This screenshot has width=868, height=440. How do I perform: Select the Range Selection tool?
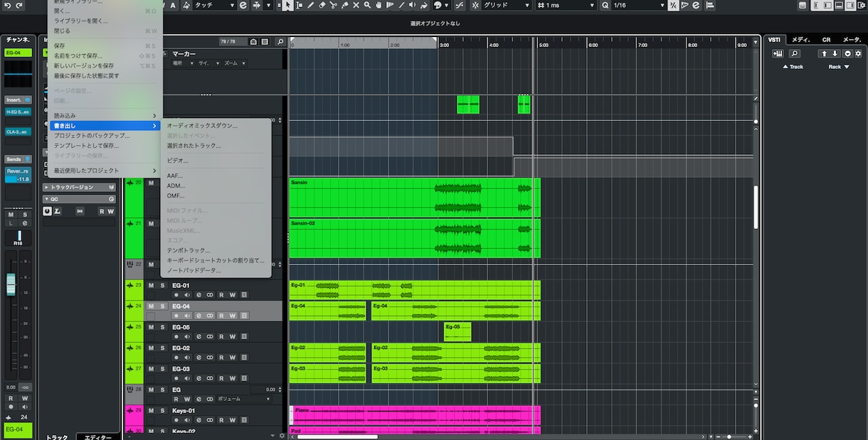[299, 5]
